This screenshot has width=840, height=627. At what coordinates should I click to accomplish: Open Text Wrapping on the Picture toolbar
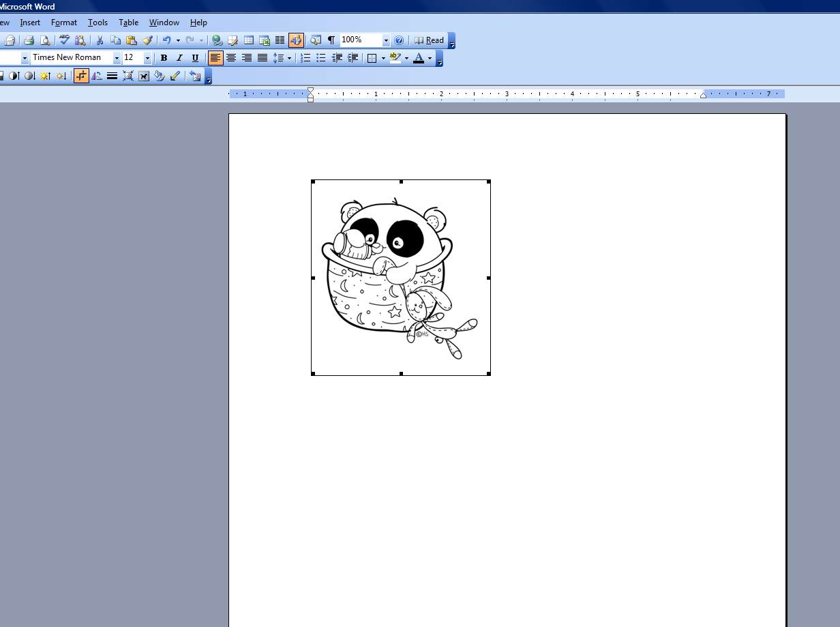click(143, 76)
